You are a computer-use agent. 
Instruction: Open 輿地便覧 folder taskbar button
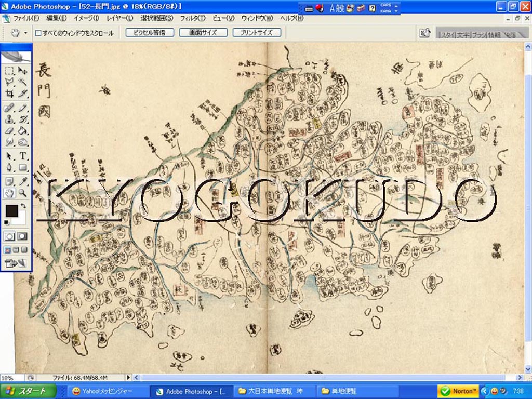click(357, 391)
